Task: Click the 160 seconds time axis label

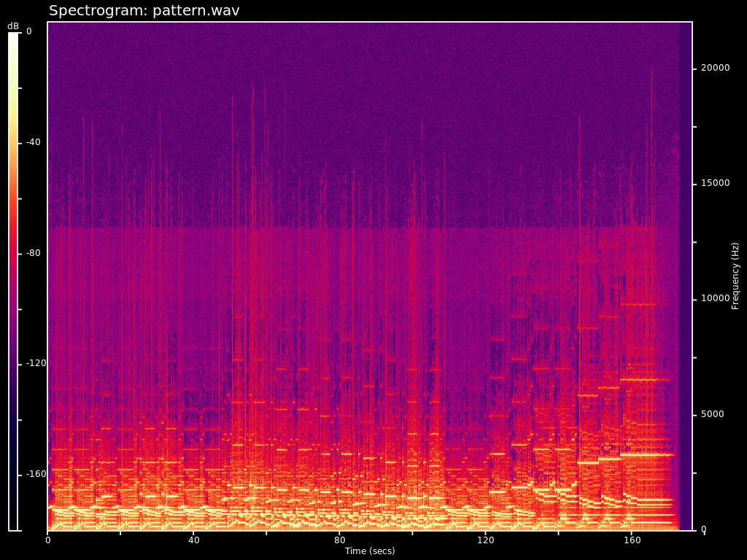Action: [632, 540]
